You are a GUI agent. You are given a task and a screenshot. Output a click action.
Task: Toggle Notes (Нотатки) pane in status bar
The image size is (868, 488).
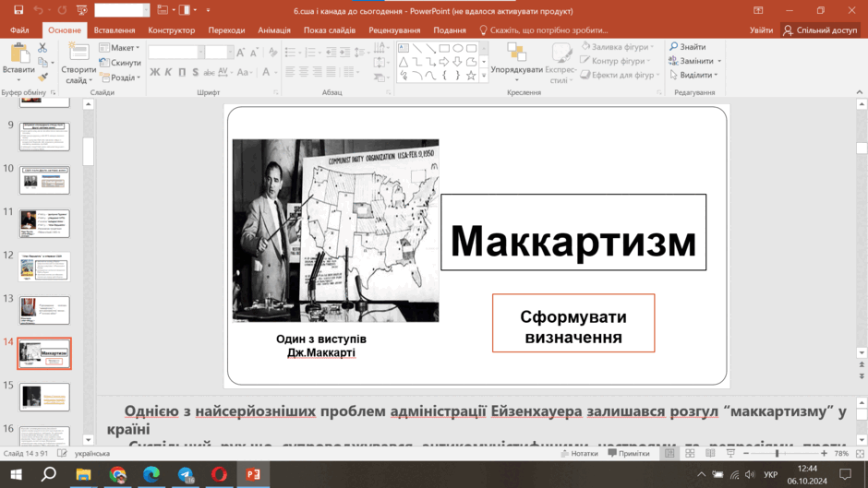(x=580, y=453)
